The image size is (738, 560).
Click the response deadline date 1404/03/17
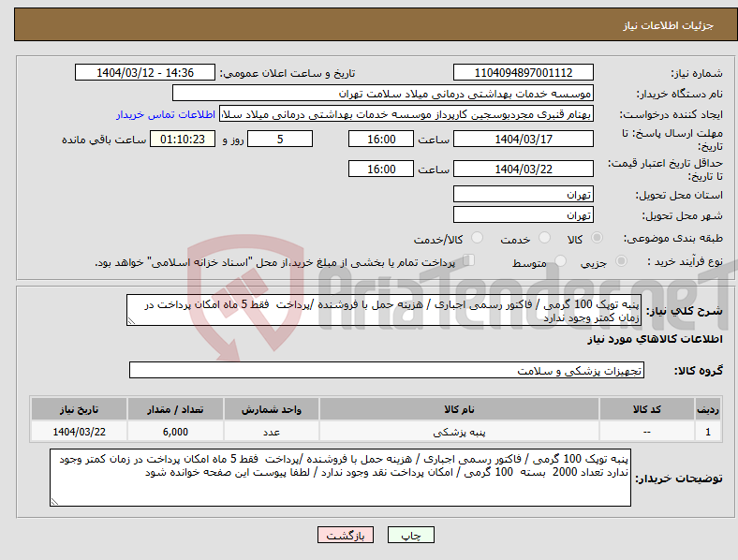(x=523, y=139)
